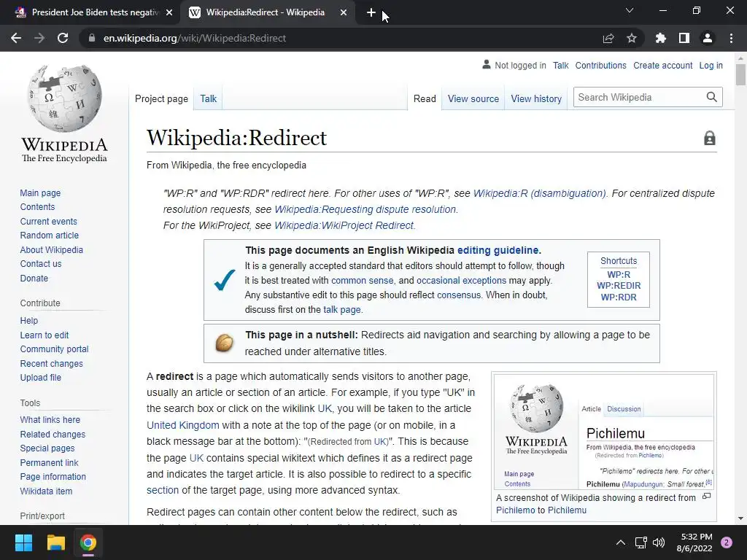The image size is (747, 560).
Task: Open the network status tray icon
Action: coord(640,542)
